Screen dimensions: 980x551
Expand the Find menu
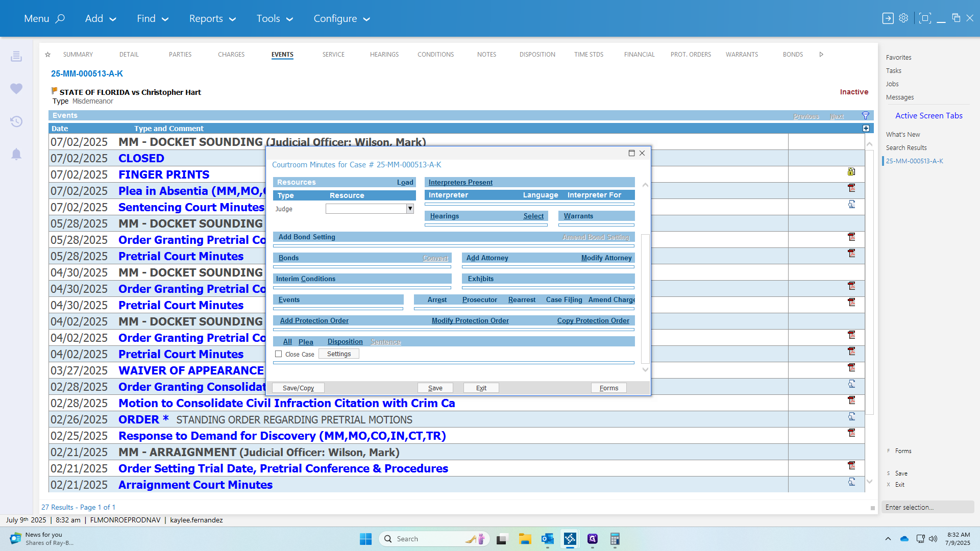[152, 18]
